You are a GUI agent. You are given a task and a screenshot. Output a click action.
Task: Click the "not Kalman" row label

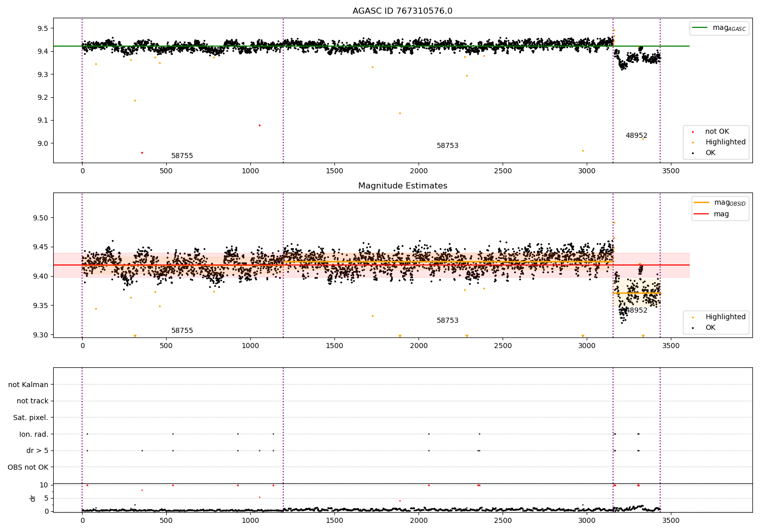click(x=28, y=385)
